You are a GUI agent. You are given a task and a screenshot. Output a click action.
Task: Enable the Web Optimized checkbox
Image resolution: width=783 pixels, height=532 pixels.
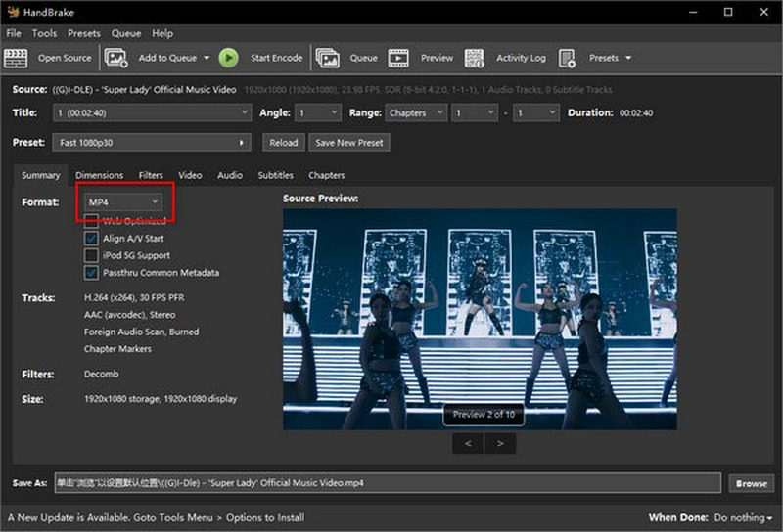(92, 221)
